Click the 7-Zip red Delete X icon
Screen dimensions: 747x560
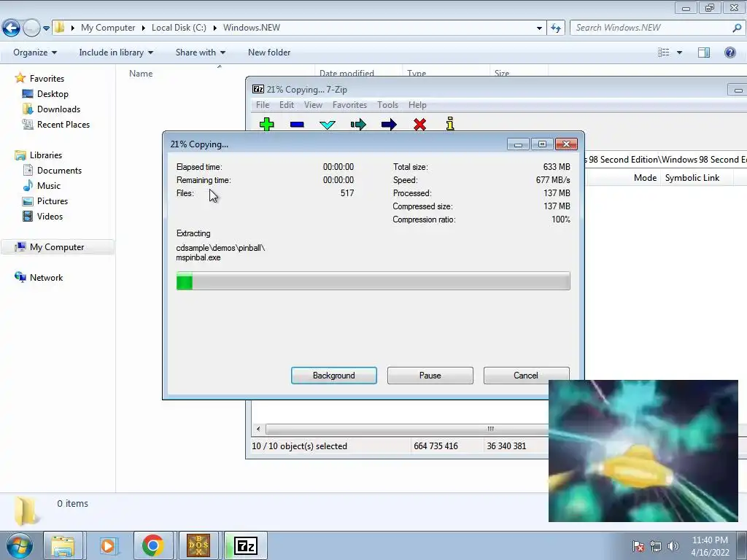tap(419, 124)
